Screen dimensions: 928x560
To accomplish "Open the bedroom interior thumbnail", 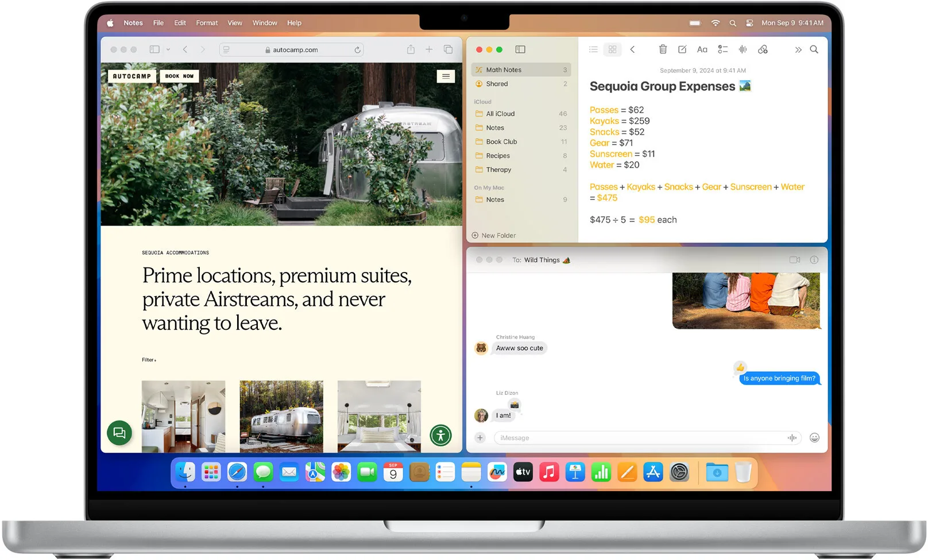I will tap(379, 417).
